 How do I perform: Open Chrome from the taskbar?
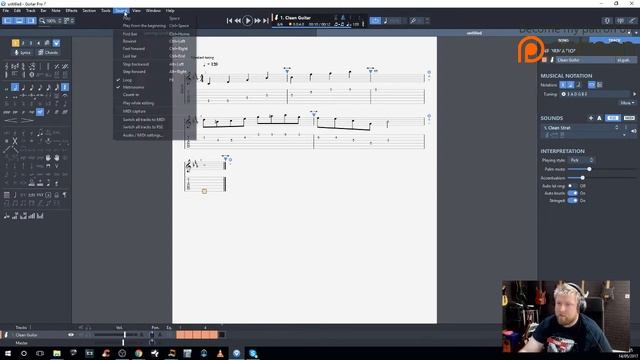pyautogui.click(x=138, y=353)
